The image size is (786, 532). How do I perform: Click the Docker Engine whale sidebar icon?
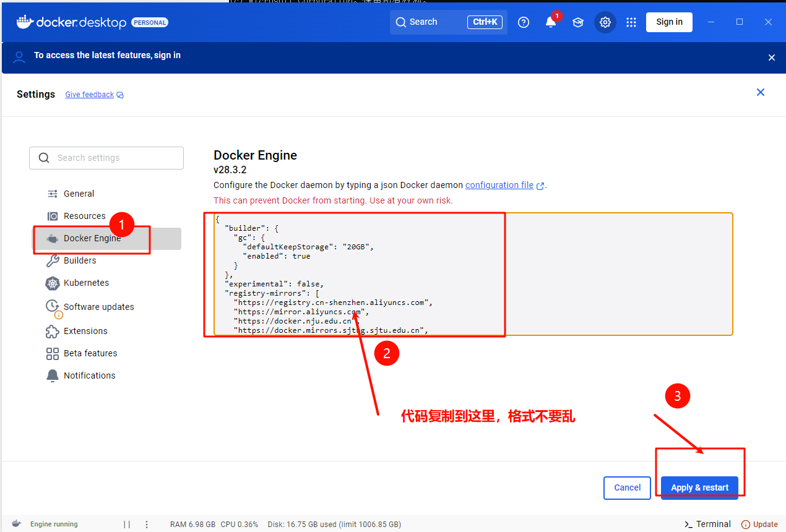(x=53, y=238)
